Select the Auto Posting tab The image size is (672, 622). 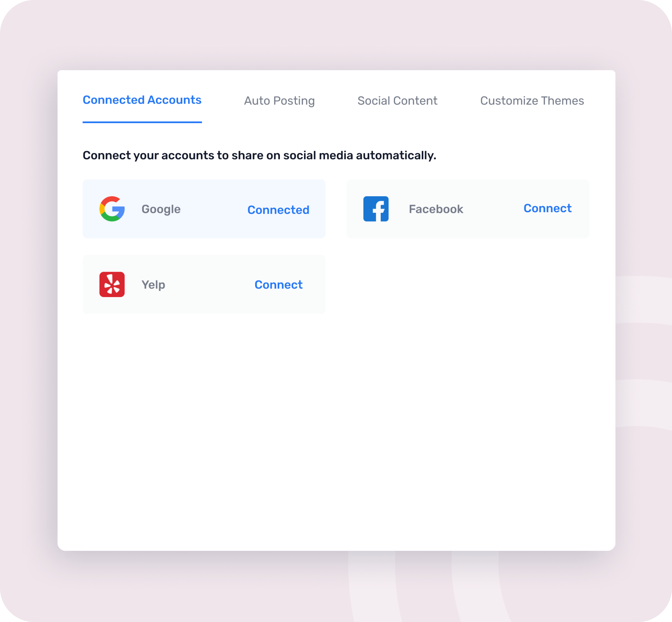(279, 100)
